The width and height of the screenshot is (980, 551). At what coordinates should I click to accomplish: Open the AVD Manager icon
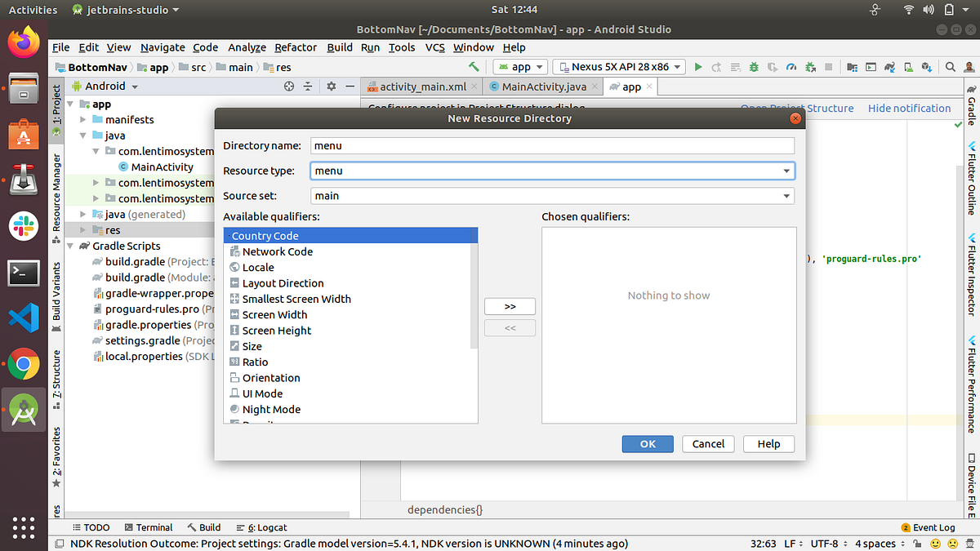909,67
